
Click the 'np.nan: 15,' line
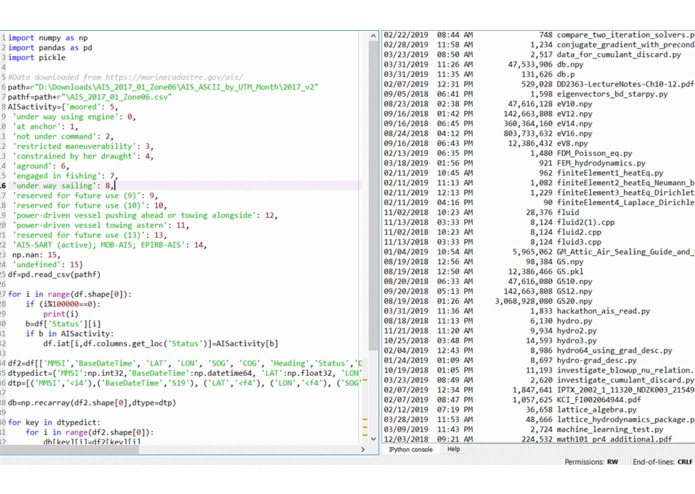(x=36, y=255)
